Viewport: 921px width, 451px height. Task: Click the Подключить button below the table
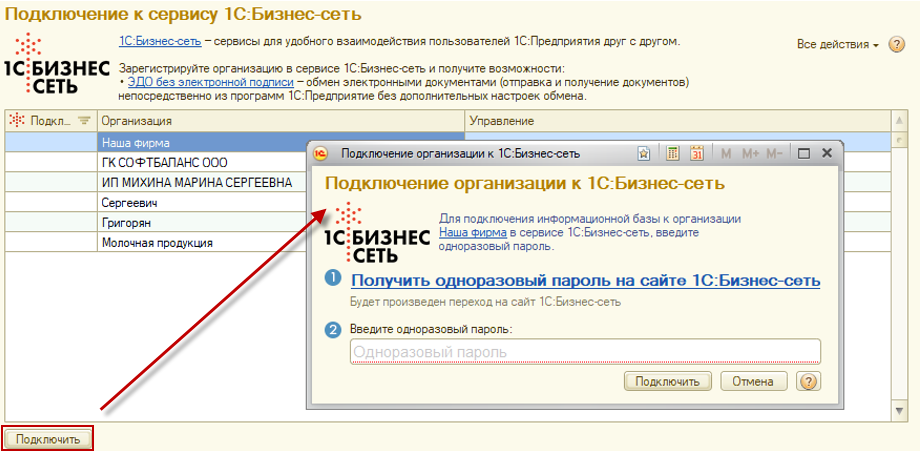point(48,439)
